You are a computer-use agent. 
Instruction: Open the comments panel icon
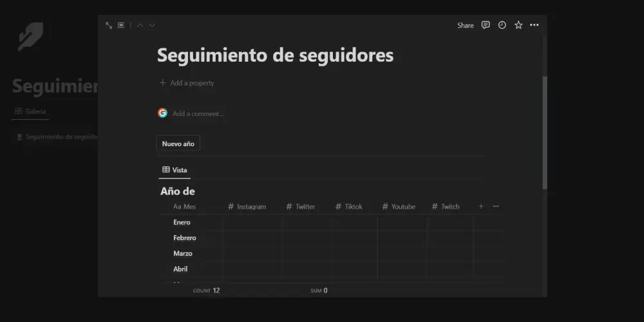coord(486,25)
